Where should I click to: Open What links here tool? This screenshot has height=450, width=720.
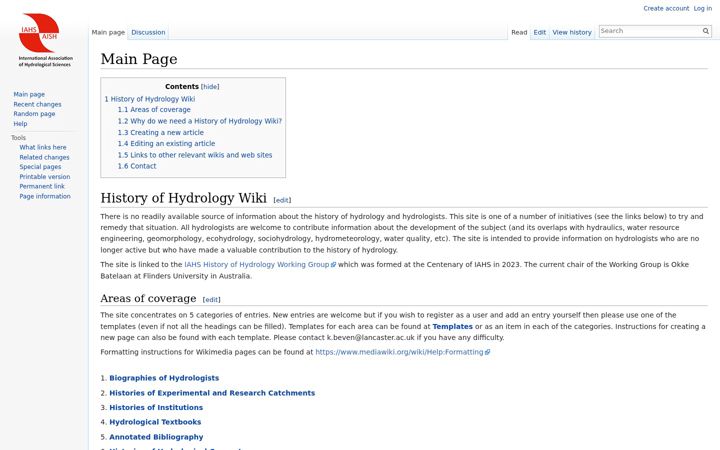(x=43, y=147)
